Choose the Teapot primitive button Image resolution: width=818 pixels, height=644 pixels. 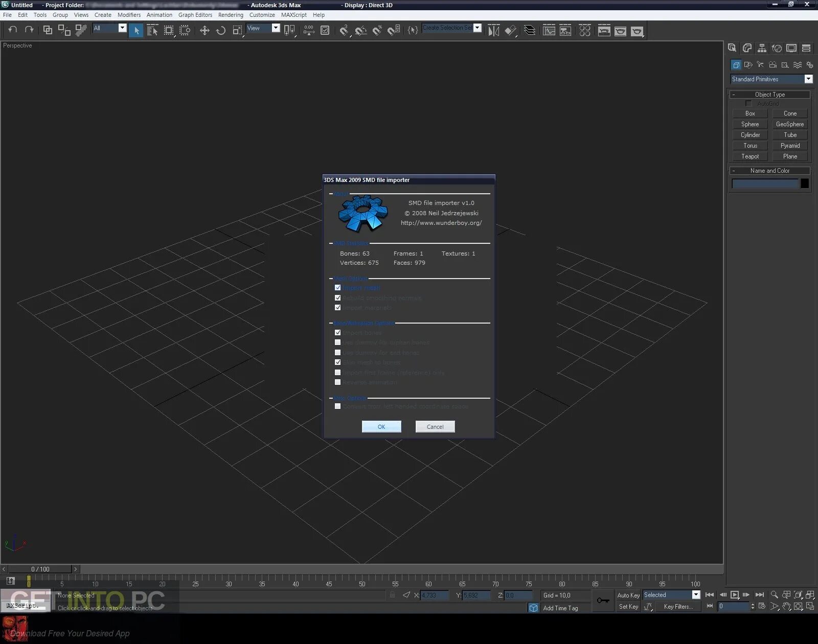(750, 156)
